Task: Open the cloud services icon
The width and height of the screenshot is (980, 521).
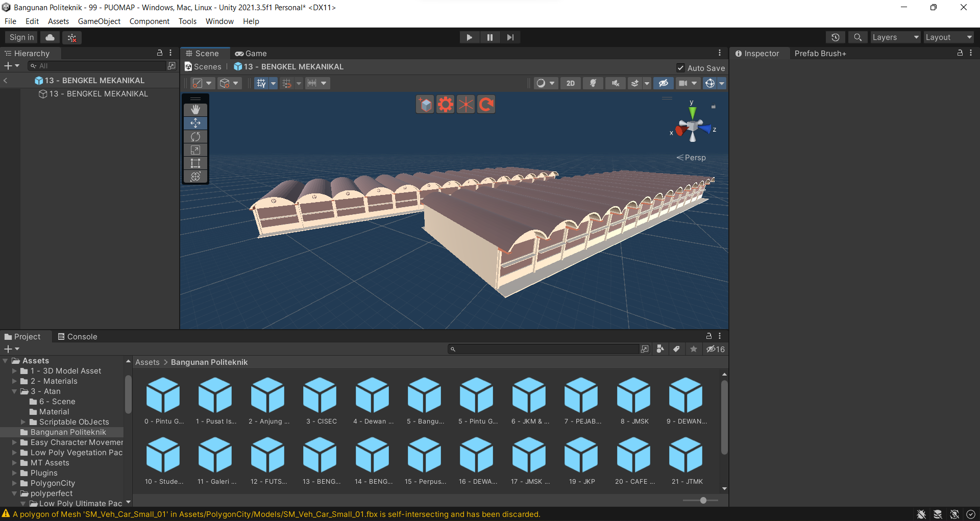Action: click(x=50, y=37)
